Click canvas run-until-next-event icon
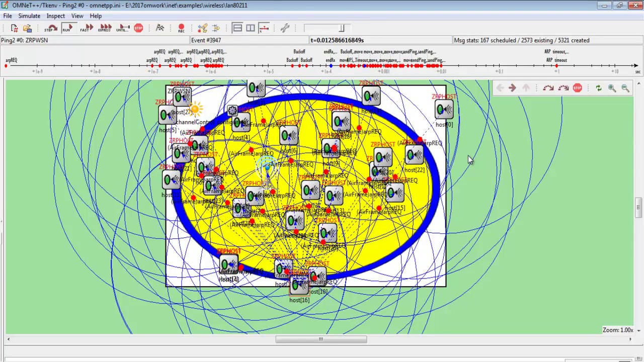This screenshot has width=644, height=362. pos(548,88)
